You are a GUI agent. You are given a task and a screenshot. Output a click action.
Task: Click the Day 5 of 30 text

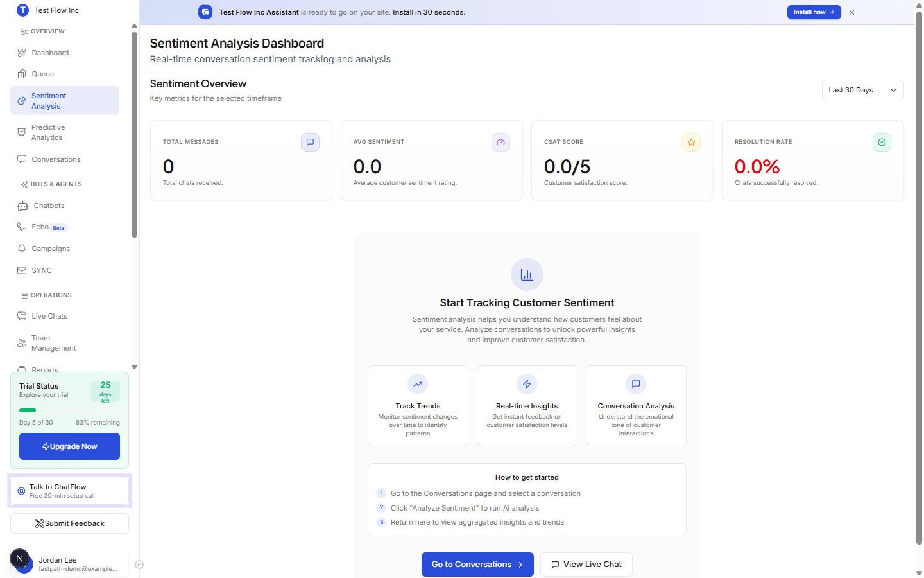[36, 423]
